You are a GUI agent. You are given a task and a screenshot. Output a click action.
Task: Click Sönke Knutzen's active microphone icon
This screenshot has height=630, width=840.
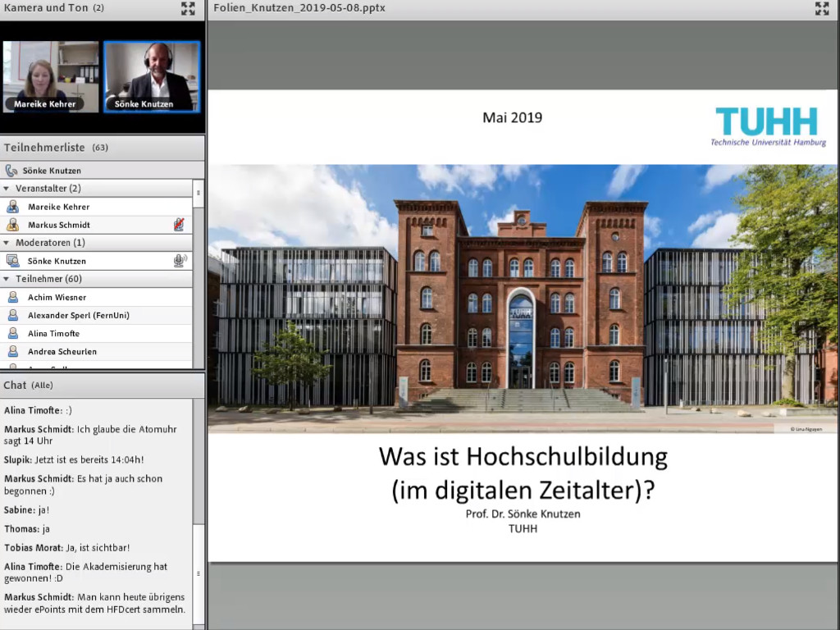(180, 261)
